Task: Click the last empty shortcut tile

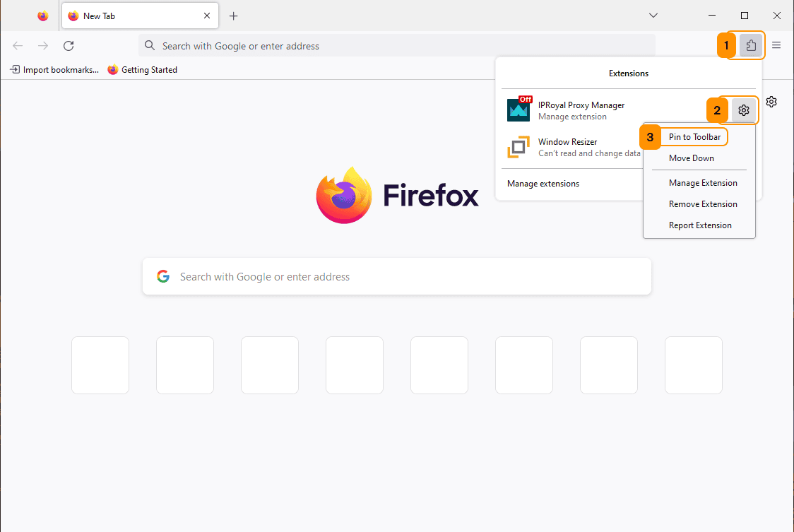Action: coord(693,365)
